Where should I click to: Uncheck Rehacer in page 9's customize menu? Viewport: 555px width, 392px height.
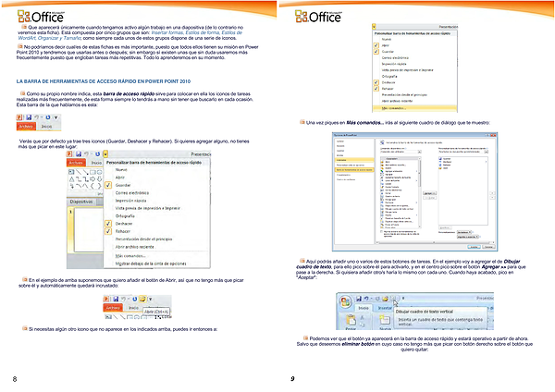[x=376, y=89]
